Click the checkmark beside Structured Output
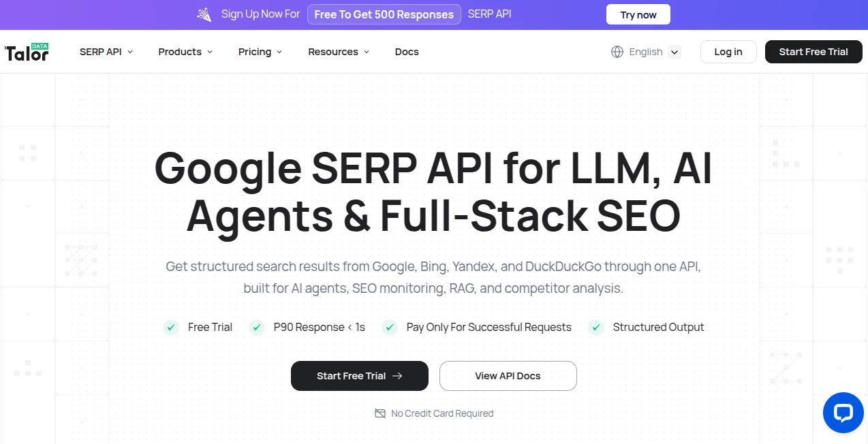The width and height of the screenshot is (868, 444). pos(596,328)
